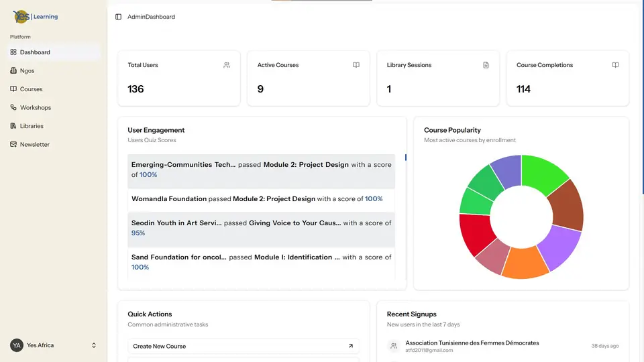Click the Course Popularity heading
Viewport: 644px width, 362px height.
(x=452, y=130)
